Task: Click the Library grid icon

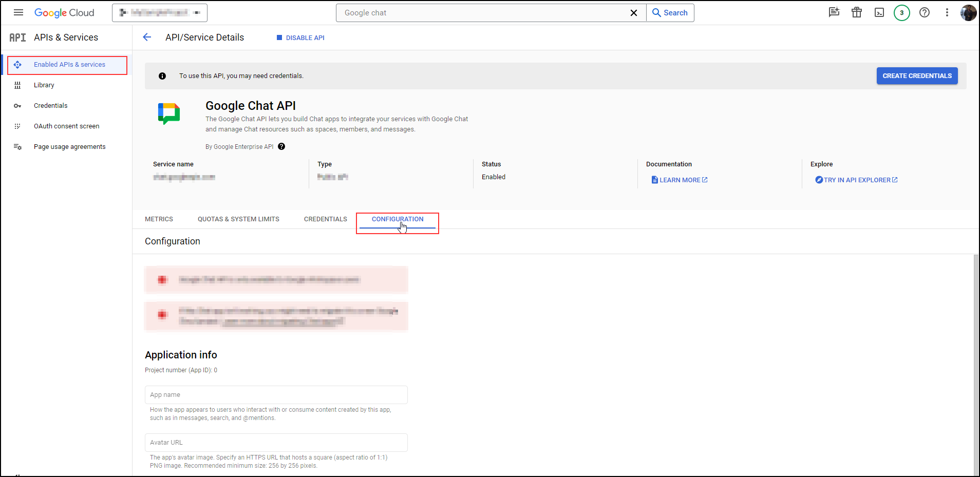Action: point(17,85)
